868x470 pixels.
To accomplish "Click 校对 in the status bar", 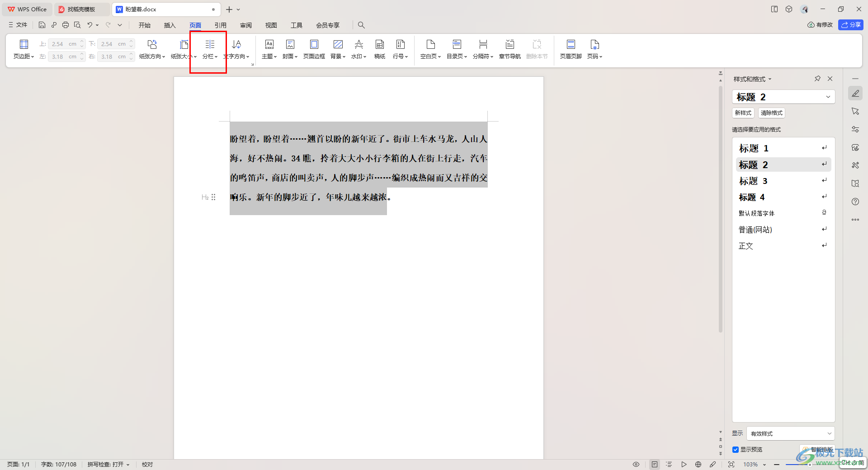I will pyautogui.click(x=147, y=465).
